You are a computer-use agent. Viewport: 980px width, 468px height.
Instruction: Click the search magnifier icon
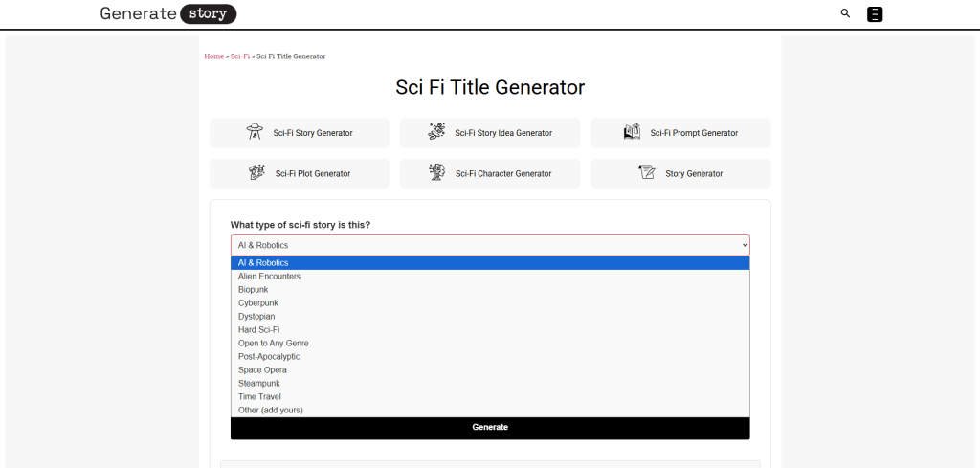click(x=845, y=13)
